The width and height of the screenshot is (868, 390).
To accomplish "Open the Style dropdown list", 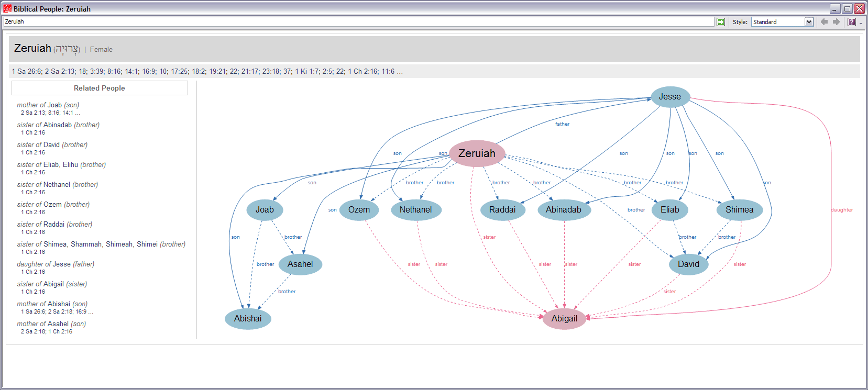I will 809,22.
